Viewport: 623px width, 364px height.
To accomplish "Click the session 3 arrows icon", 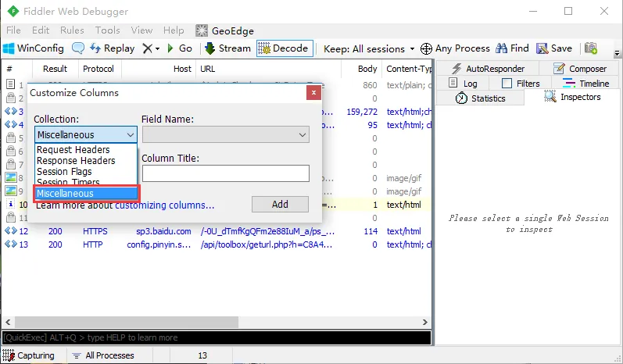I will [x=11, y=111].
